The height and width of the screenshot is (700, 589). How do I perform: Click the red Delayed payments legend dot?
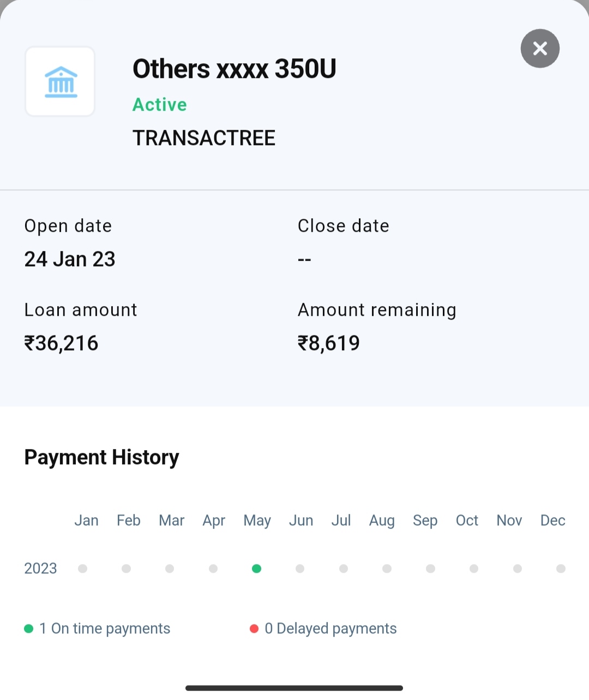click(x=254, y=629)
